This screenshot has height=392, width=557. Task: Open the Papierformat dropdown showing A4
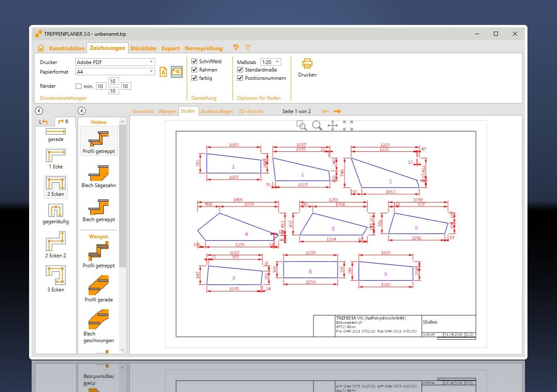coord(115,71)
